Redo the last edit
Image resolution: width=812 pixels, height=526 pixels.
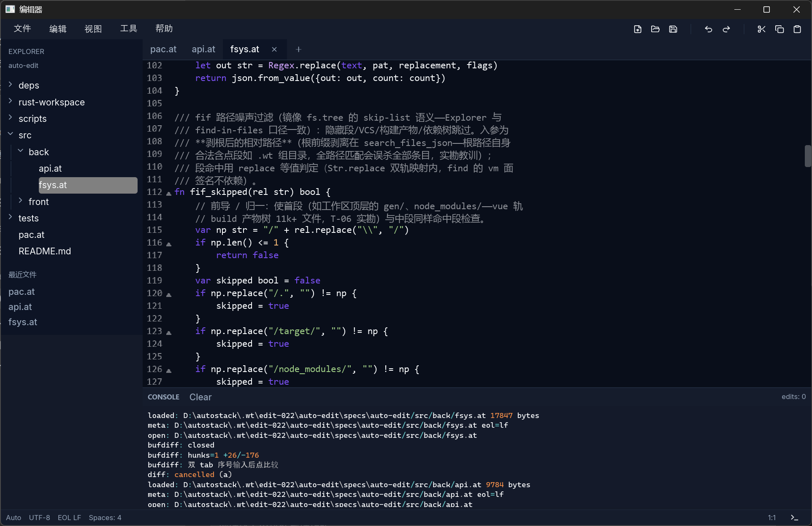click(726, 29)
